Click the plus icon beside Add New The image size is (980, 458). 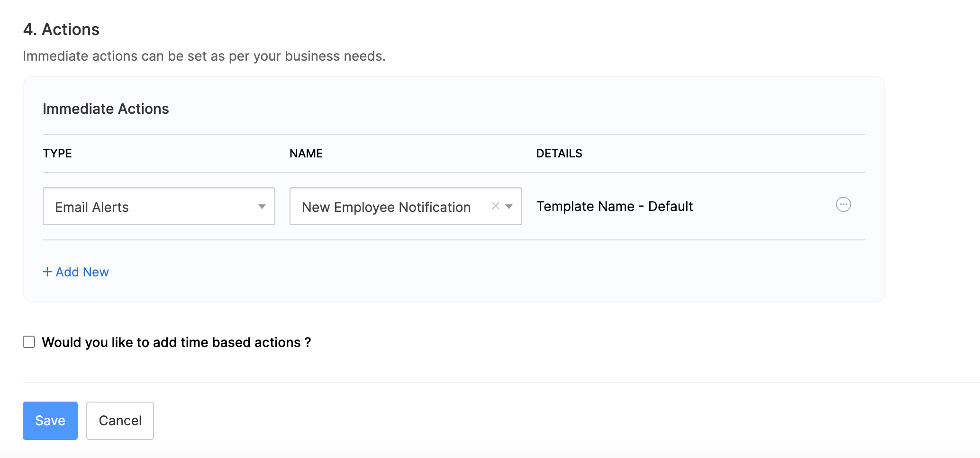tap(47, 272)
